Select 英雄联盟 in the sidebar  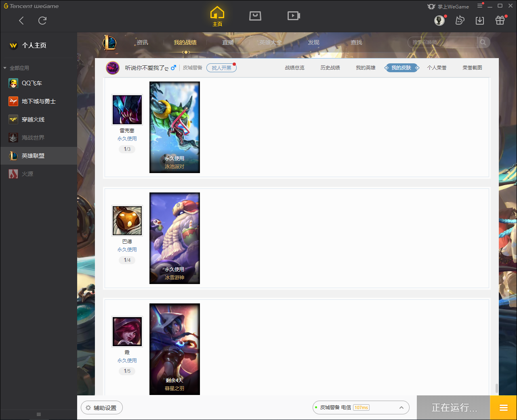(x=38, y=156)
